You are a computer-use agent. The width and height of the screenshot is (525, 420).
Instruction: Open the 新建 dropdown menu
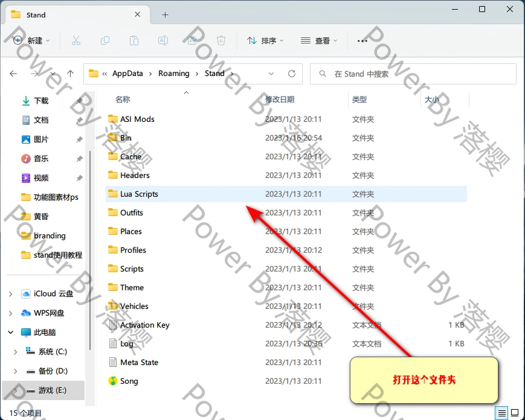click(x=31, y=41)
